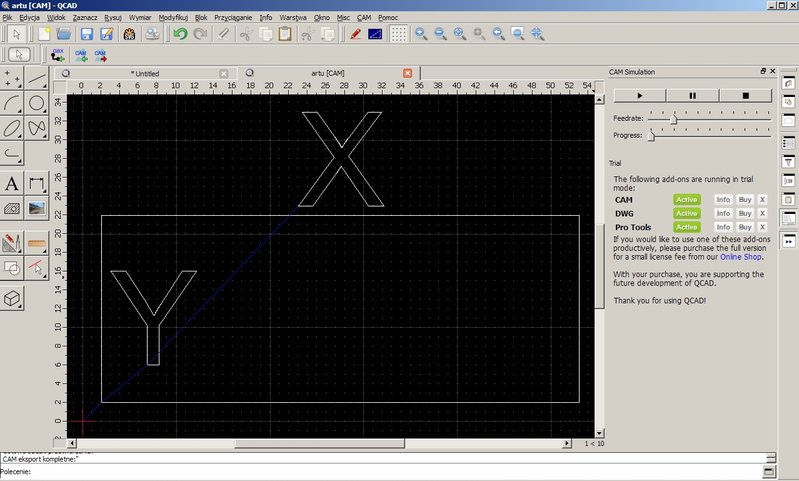Open the Modify tools flyout
This screenshot has height=481, width=799.
[12, 243]
